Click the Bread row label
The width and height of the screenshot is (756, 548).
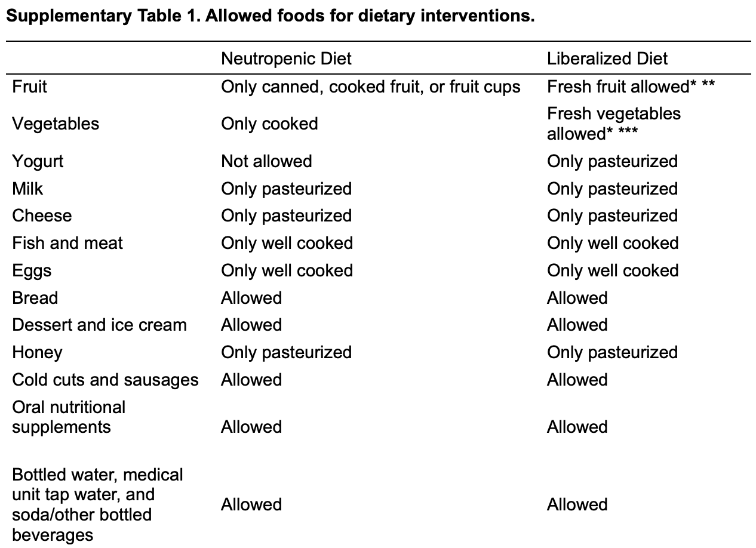35,298
